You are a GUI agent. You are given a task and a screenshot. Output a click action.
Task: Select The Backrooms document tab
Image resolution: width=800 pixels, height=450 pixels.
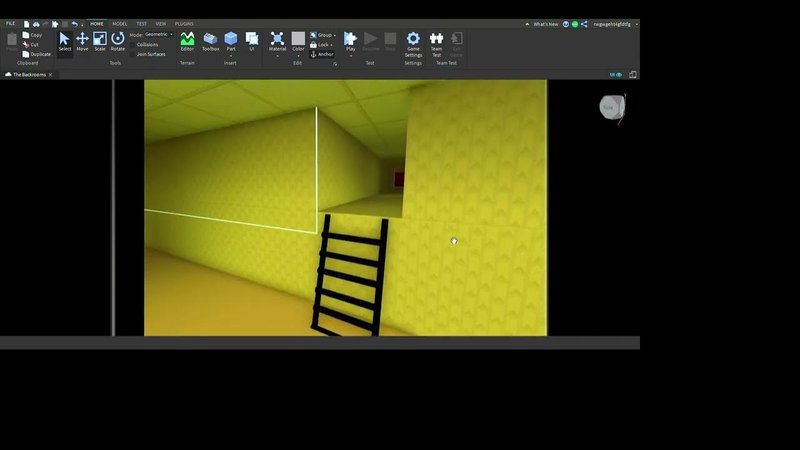29,74
